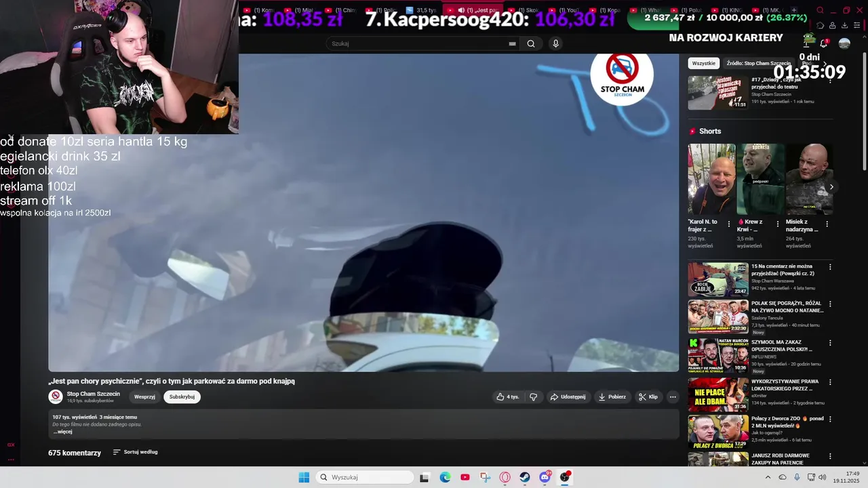Open the browser extensions cube icon
Screen dimensions: 868x488
(820, 25)
